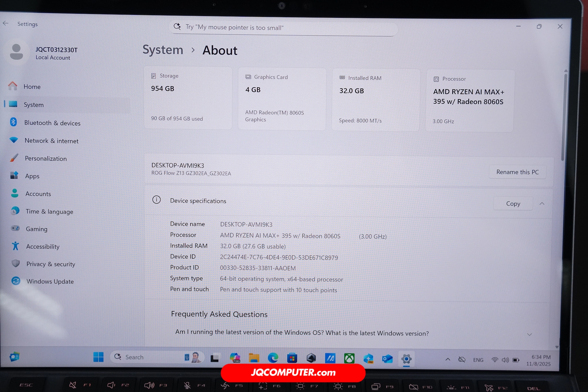Open Bluetooth & devices settings
Screen dimensions: 588x392
tap(52, 123)
